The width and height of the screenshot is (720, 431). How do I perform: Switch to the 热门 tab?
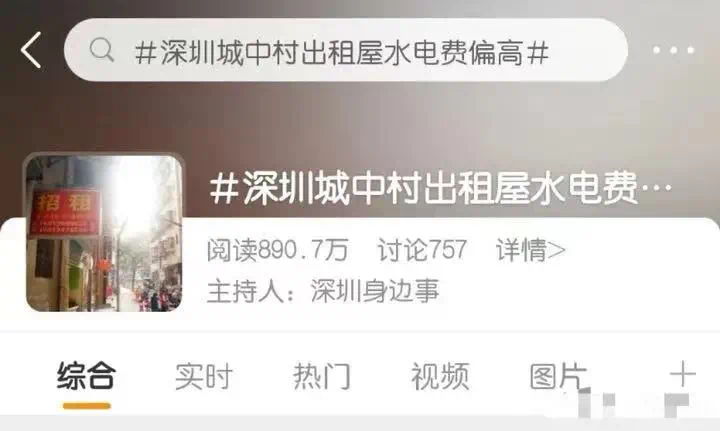(x=322, y=376)
